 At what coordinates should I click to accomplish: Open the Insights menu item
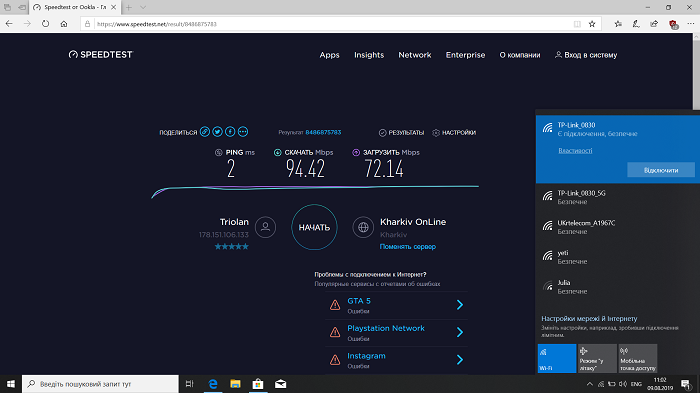click(x=369, y=55)
